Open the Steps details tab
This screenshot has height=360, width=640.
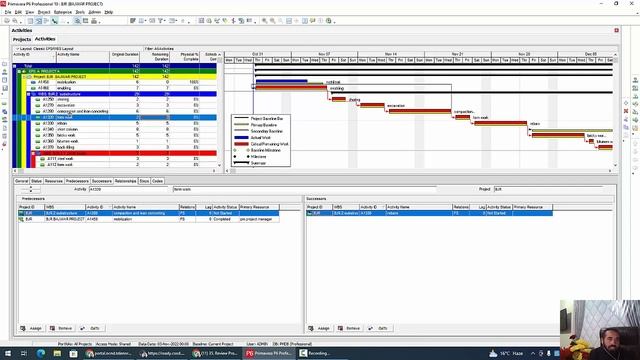tap(144, 181)
